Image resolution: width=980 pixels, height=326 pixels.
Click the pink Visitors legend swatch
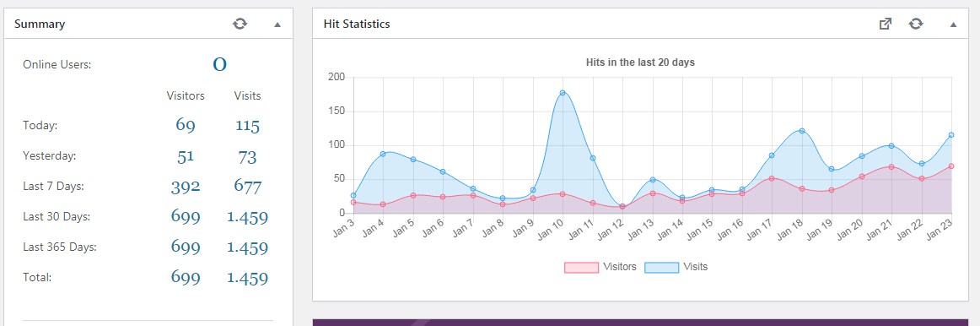[x=581, y=267]
